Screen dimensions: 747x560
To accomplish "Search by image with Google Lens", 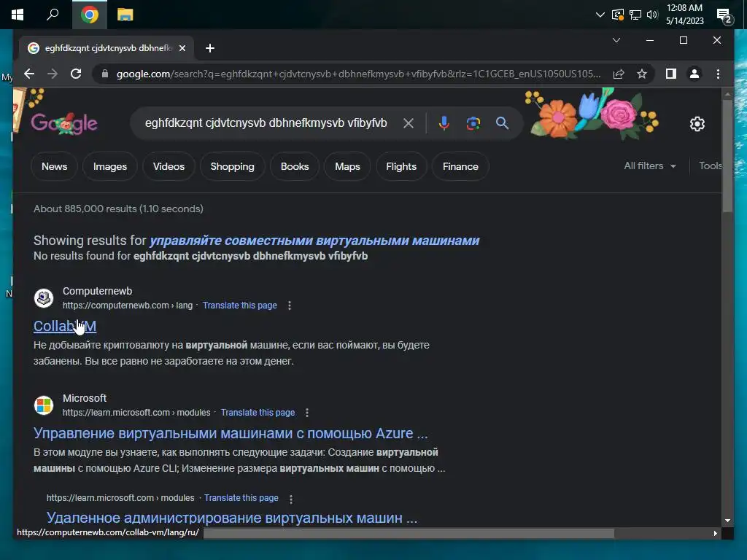I will coord(473,123).
